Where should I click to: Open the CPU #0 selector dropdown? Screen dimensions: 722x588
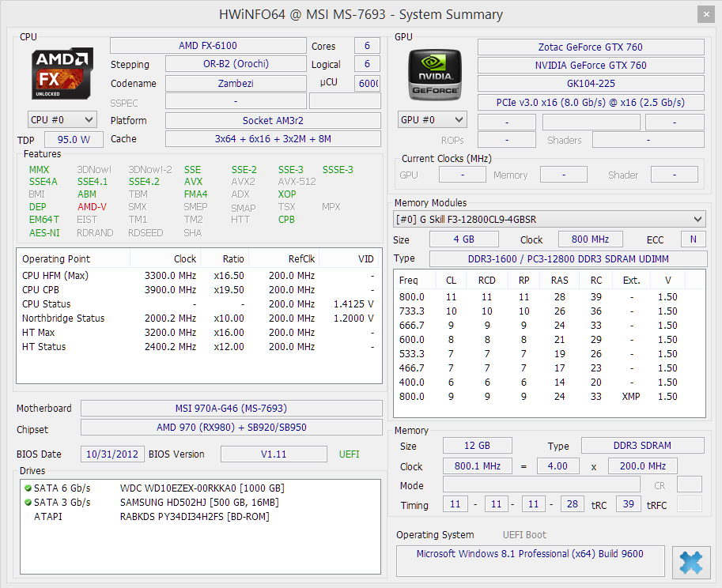62,119
